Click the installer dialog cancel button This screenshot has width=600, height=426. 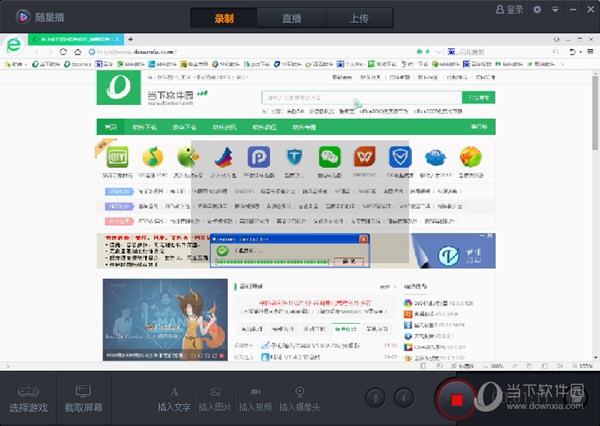point(349,261)
